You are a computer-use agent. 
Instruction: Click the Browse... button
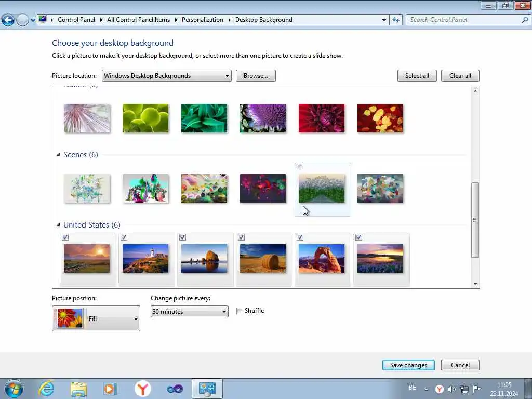pyautogui.click(x=256, y=76)
